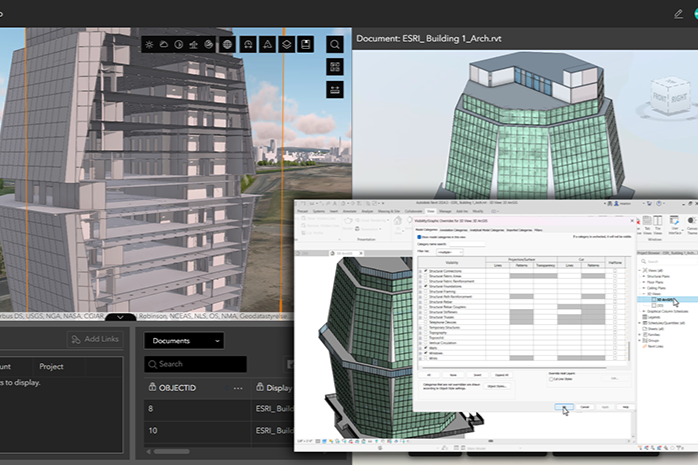Image resolution: width=698 pixels, height=465 pixels.
Task: Open the scene search magnifier button
Action: pyautogui.click(x=335, y=44)
